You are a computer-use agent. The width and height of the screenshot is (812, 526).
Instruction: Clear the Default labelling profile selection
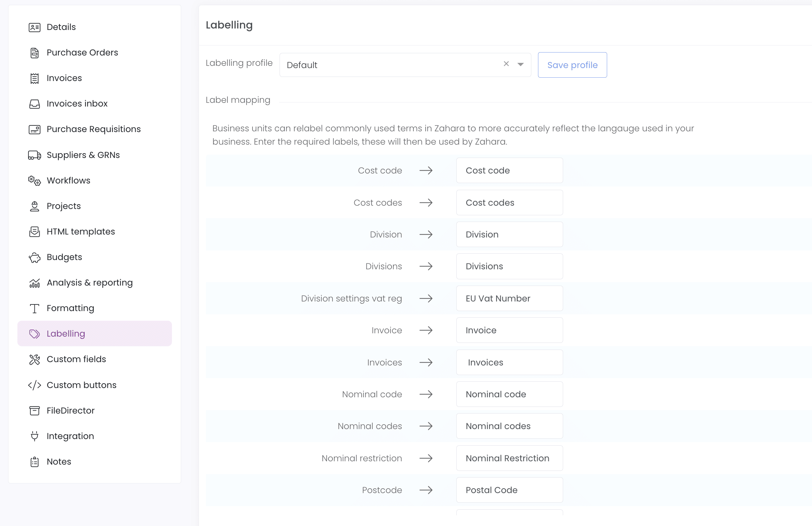coord(506,64)
